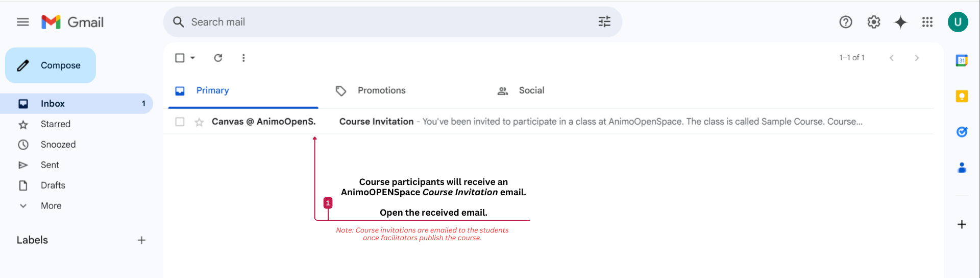Click the Compose button
The width and height of the screenshot is (980, 278).
51,65
